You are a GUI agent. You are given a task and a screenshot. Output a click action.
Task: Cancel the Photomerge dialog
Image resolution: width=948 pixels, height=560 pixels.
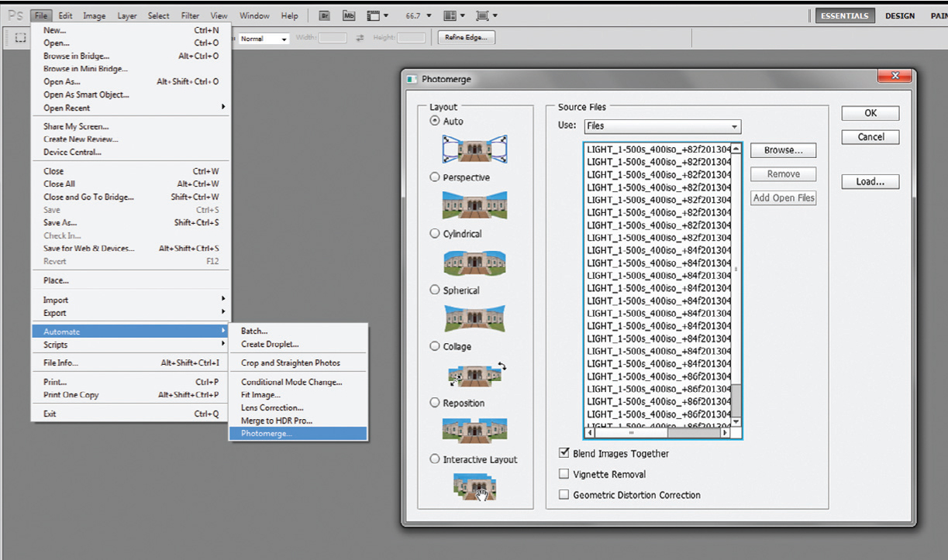pyautogui.click(x=870, y=137)
